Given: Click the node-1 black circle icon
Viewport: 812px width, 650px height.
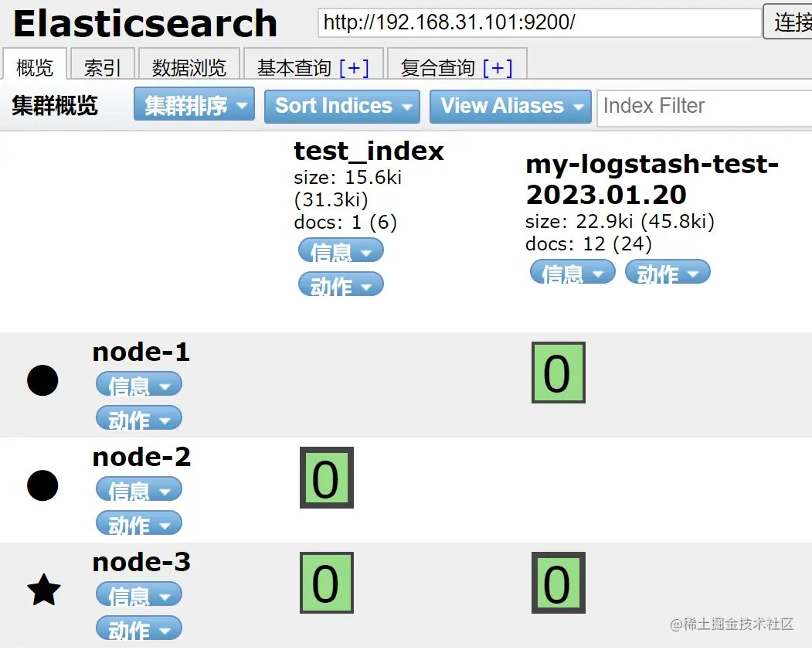Looking at the screenshot, I should pyautogui.click(x=42, y=381).
